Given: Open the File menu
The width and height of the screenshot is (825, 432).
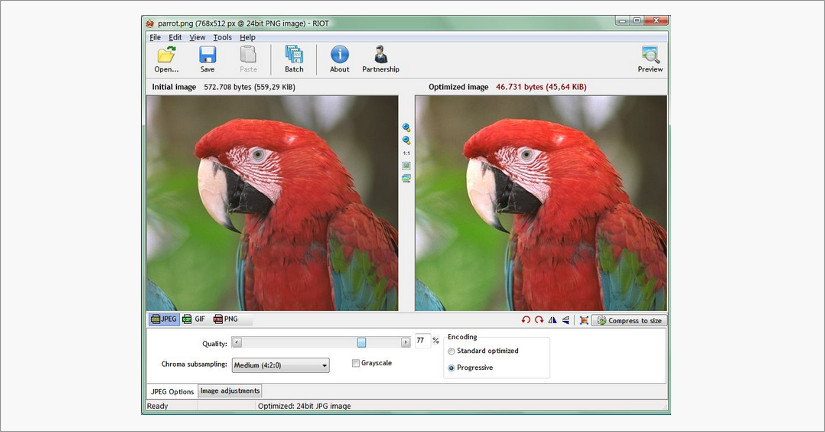Looking at the screenshot, I should [155, 37].
